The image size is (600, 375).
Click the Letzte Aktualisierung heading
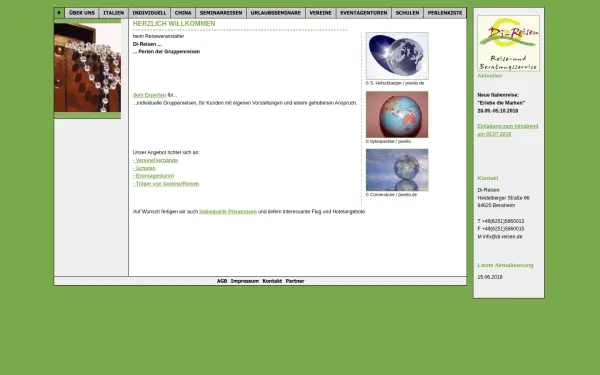[x=505, y=265]
